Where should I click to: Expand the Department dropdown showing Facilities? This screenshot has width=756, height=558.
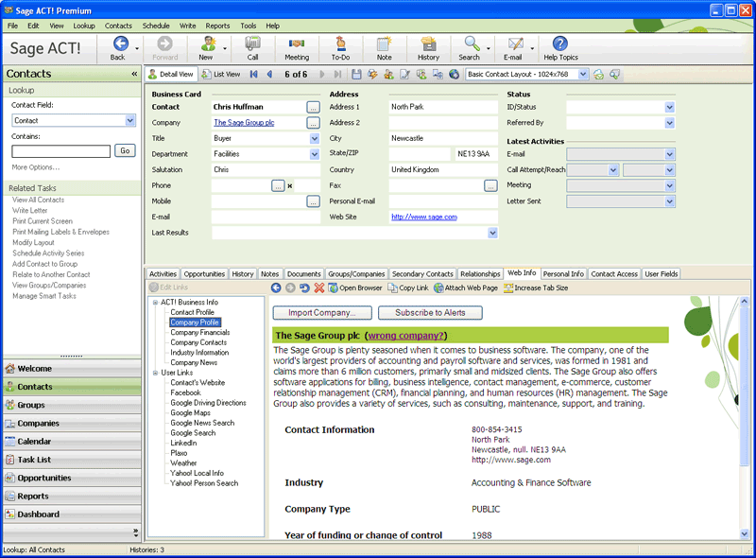click(x=315, y=154)
